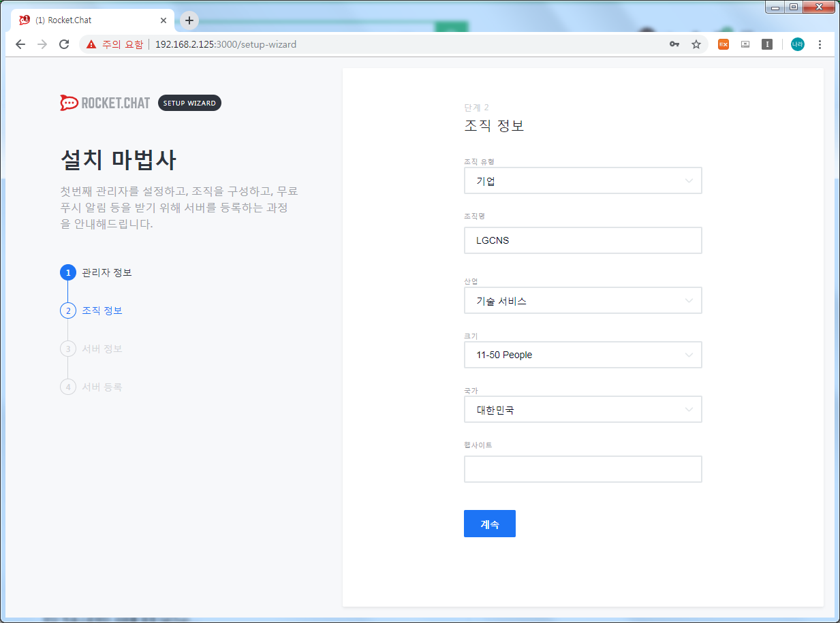Click the SETUP WIZARD badge
This screenshot has width=840, height=623.
coord(189,103)
